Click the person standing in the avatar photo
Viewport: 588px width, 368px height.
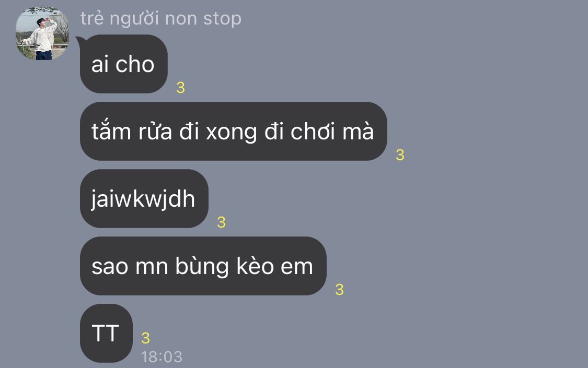coord(43,39)
